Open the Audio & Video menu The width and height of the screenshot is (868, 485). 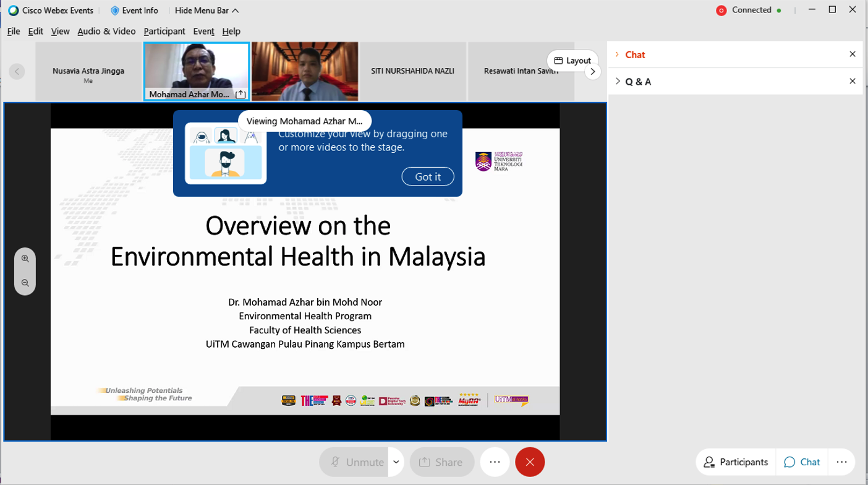point(106,32)
